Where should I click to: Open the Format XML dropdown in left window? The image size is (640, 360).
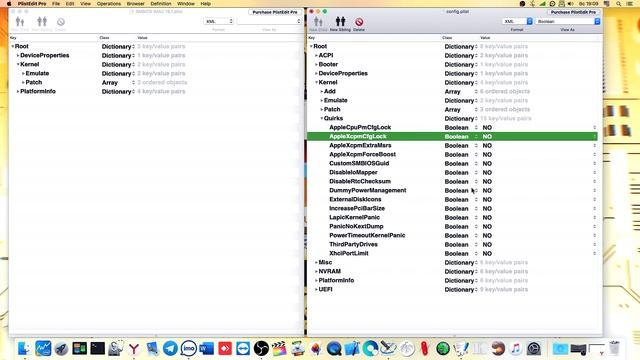218,21
